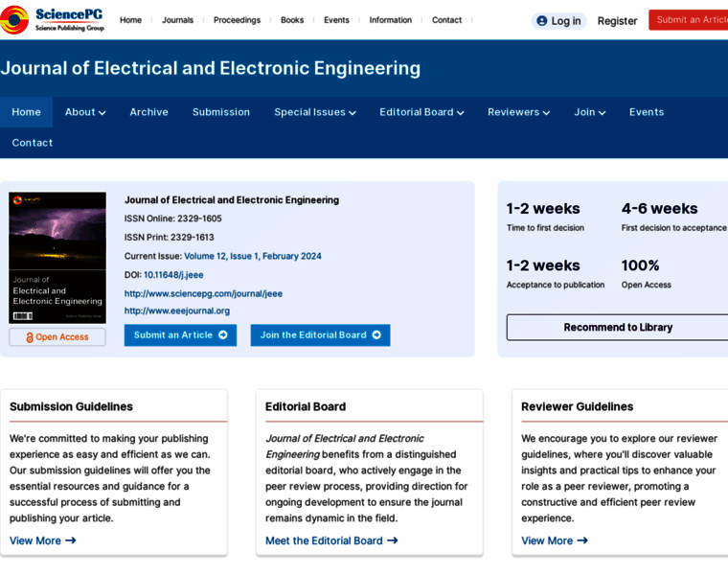
Task: Click the SciencePG logo
Action: pyautogui.click(x=53, y=19)
